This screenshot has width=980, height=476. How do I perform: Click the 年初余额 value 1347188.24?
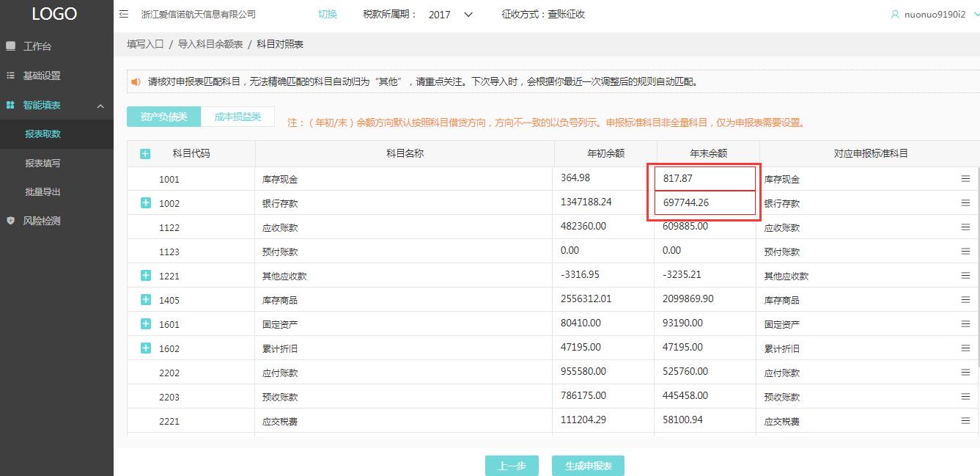click(586, 202)
